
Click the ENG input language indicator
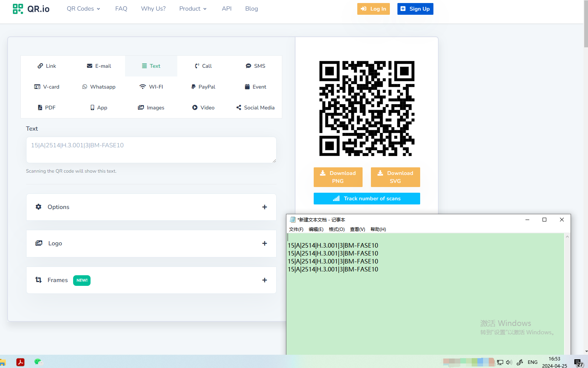[533, 362]
